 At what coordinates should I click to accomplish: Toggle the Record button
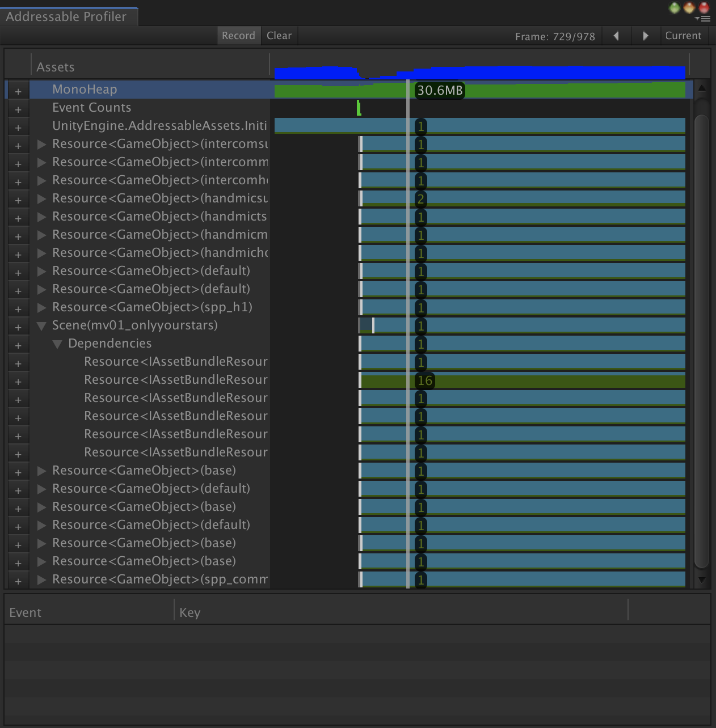click(x=238, y=36)
